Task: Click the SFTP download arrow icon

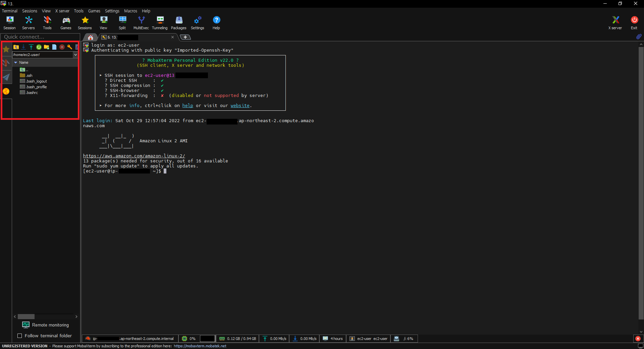Action: [23, 47]
